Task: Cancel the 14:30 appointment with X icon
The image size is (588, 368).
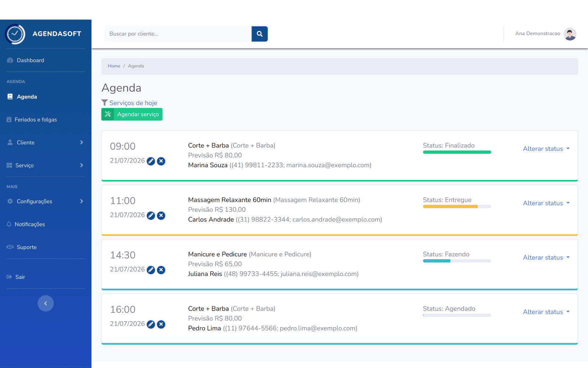Action: pyautogui.click(x=161, y=270)
